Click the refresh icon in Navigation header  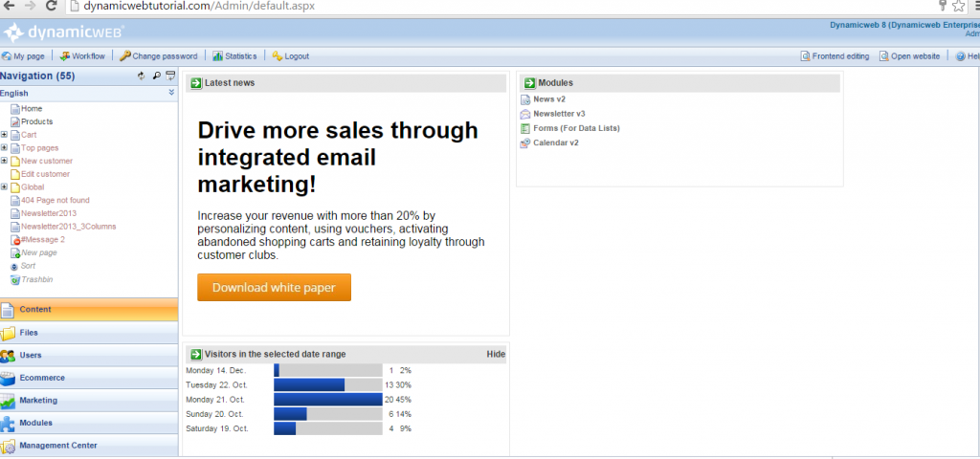tap(142, 76)
